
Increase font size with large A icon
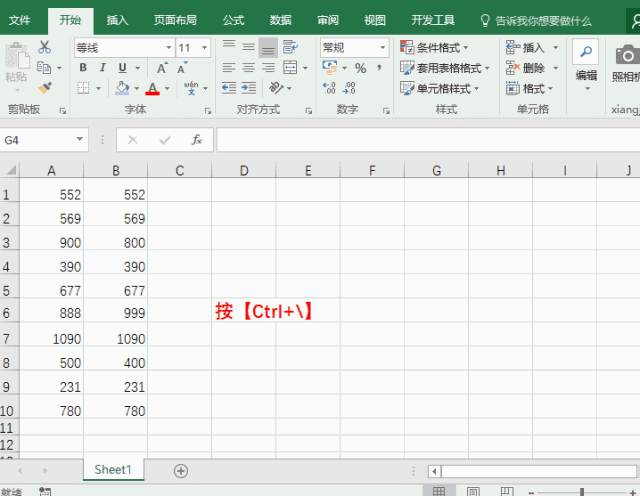[162, 68]
